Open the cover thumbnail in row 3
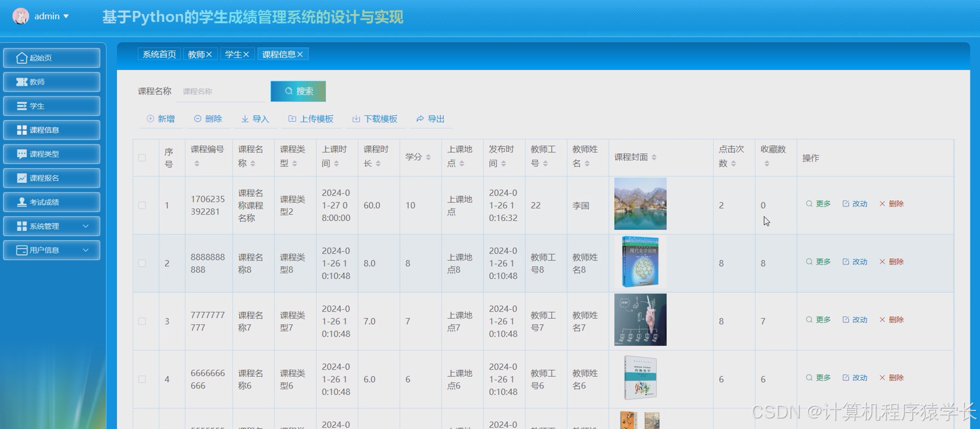 coord(640,319)
